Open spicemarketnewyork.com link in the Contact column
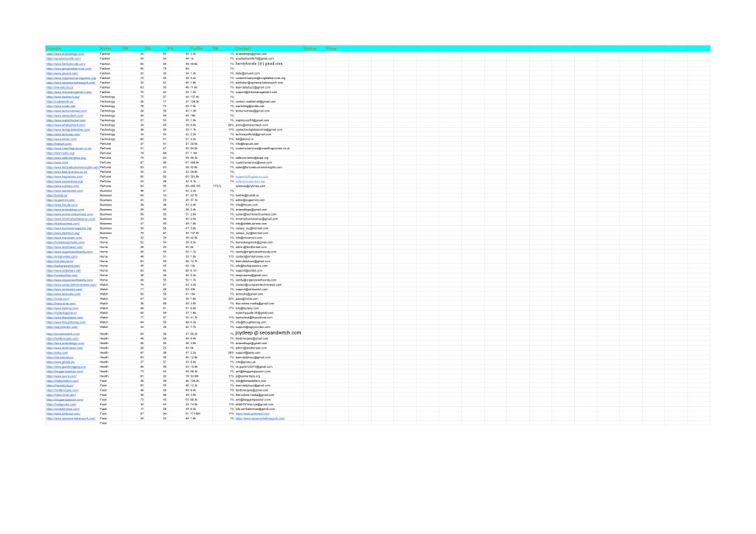Viewport: 756px width, 534px height. click(260, 419)
